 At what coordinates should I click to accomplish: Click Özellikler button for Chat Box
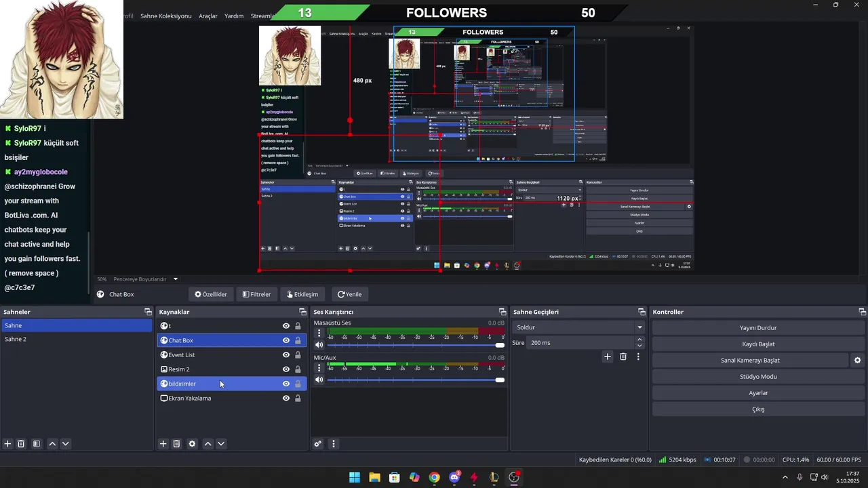(211, 294)
